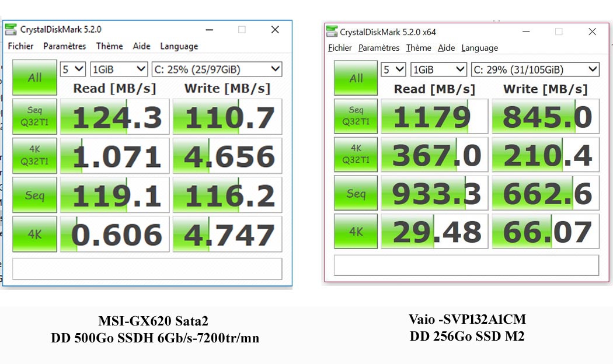The height and width of the screenshot is (364, 613).
Task: Click the 0.606 read result cell
Action: point(114,234)
